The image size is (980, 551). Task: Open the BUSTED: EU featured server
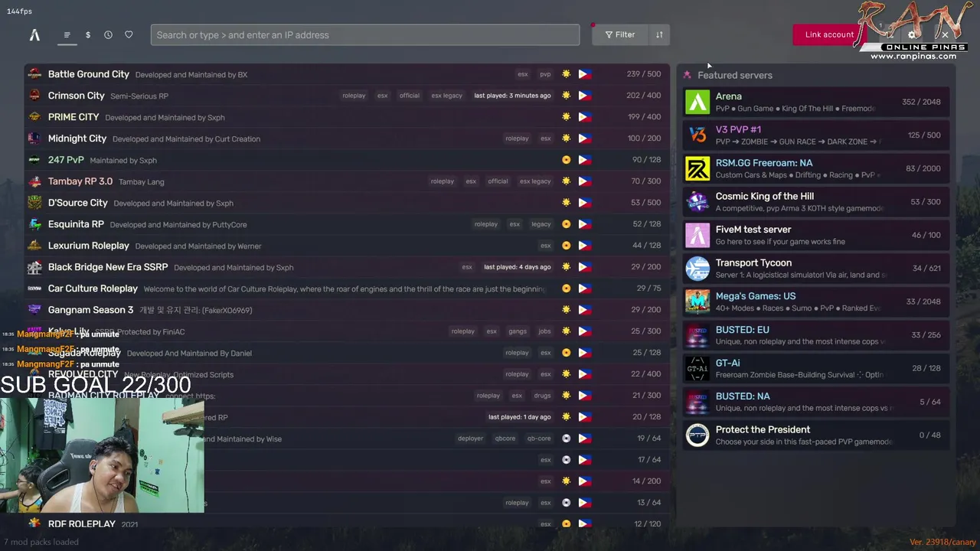tap(816, 335)
